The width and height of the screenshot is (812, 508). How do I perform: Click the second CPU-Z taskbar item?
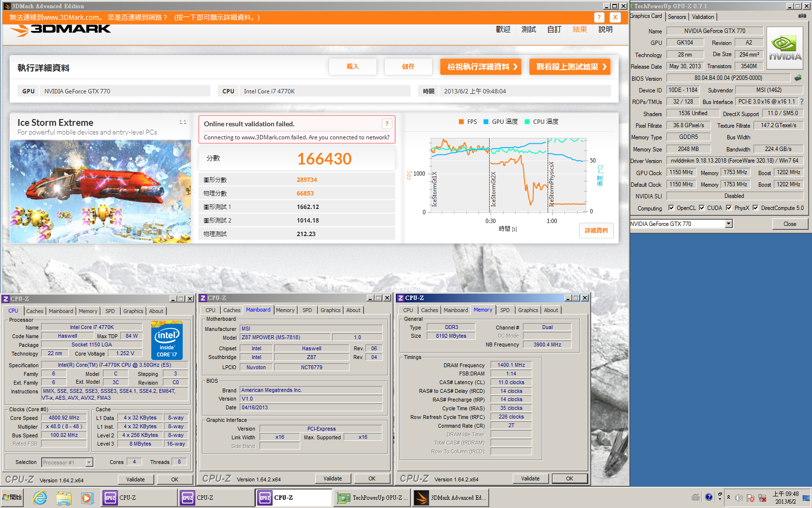(x=217, y=497)
